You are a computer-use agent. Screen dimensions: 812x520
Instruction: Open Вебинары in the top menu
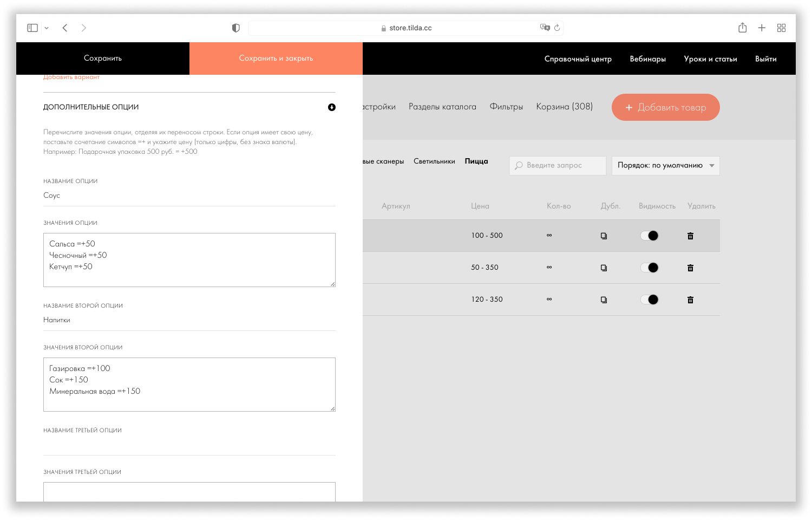(x=648, y=59)
